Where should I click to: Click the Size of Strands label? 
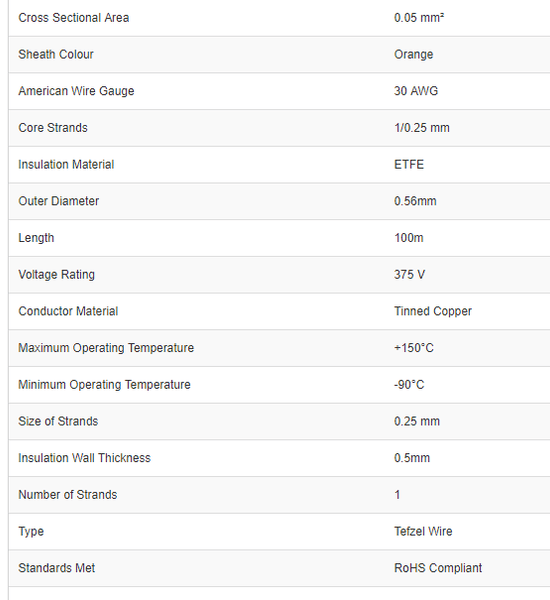pyautogui.click(x=58, y=421)
